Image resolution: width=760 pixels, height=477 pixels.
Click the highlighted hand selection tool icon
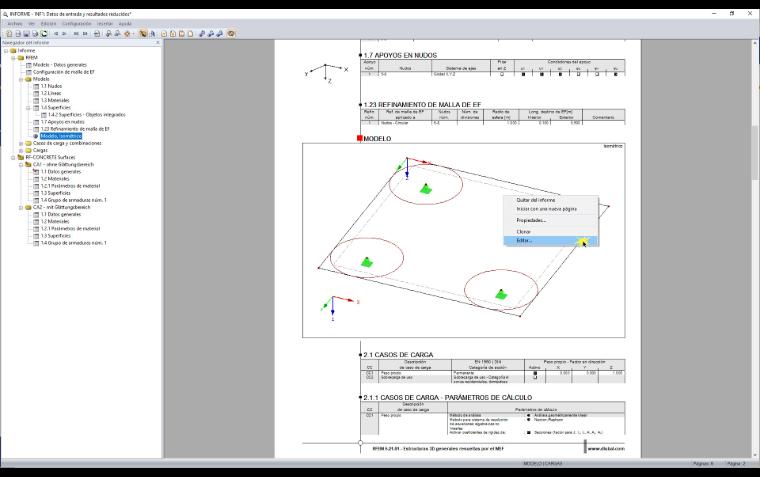[x=143, y=33]
